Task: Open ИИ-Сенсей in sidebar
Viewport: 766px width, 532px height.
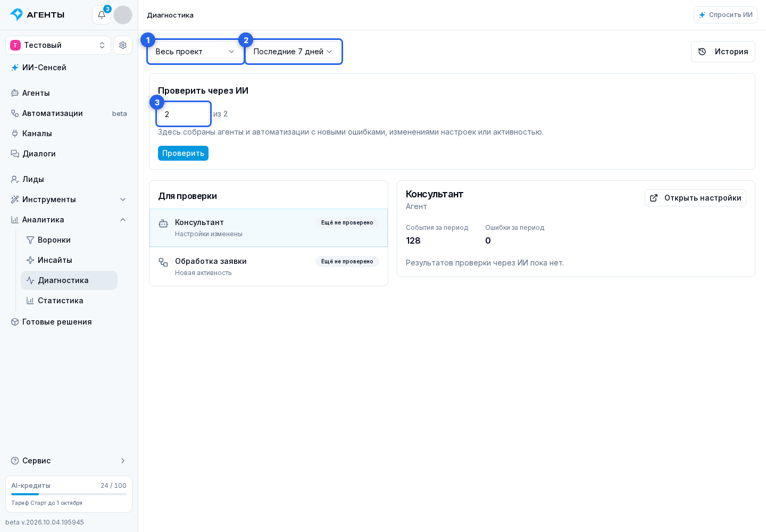Action: [x=69, y=68]
